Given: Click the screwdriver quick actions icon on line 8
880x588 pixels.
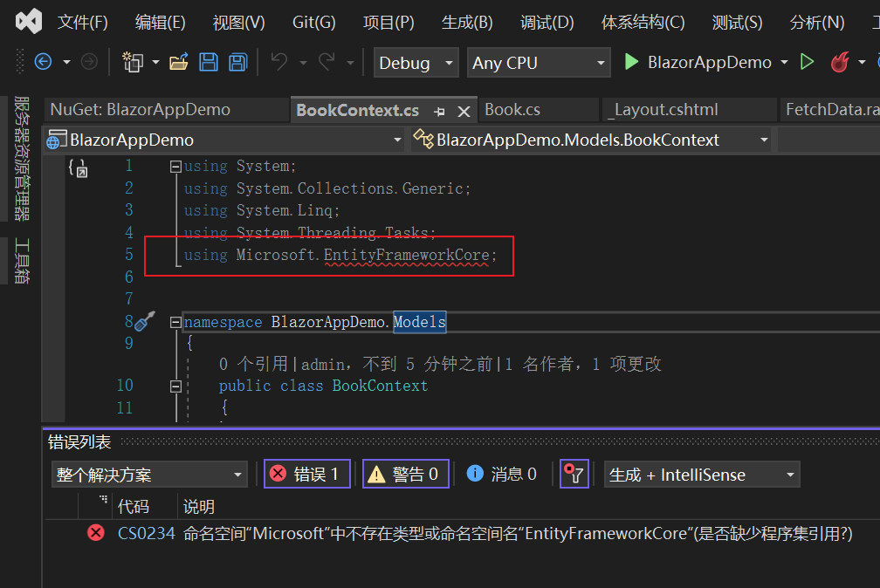Looking at the screenshot, I should 145,322.
